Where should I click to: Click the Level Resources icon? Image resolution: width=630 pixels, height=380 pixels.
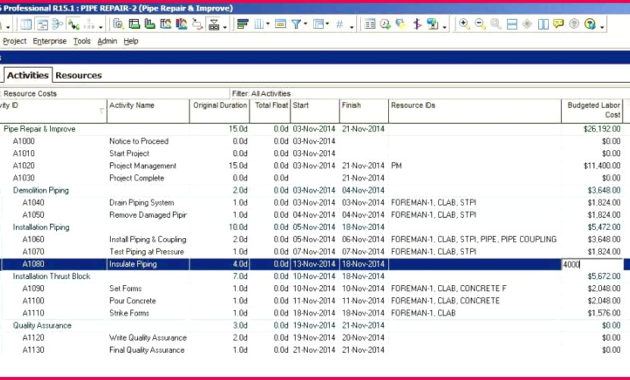pyautogui.click(x=401, y=25)
